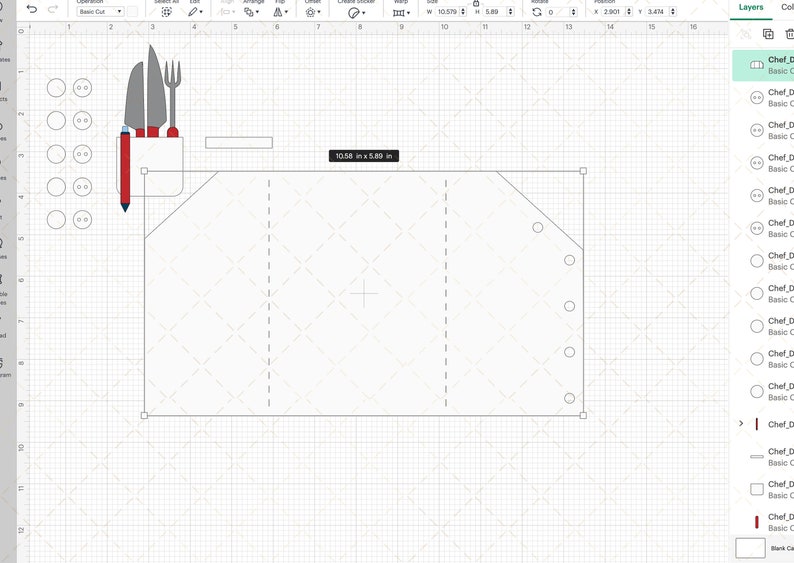The image size is (794, 563).
Task: Click the Delete layer trash icon
Action: [x=789, y=34]
